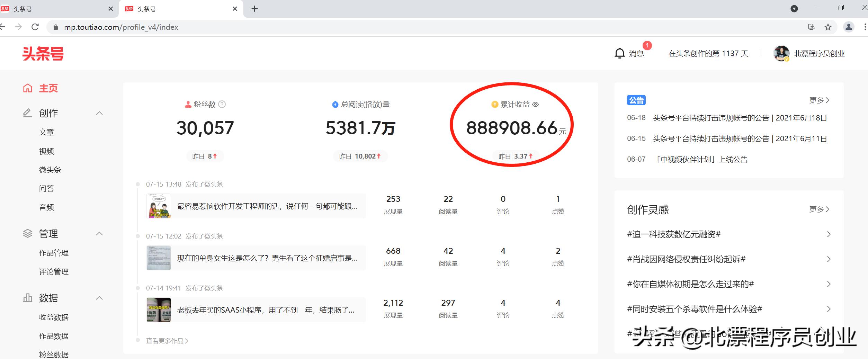Select 收益数据 in the sidebar menu
Screen dimensions: 868x359
pos(54,317)
